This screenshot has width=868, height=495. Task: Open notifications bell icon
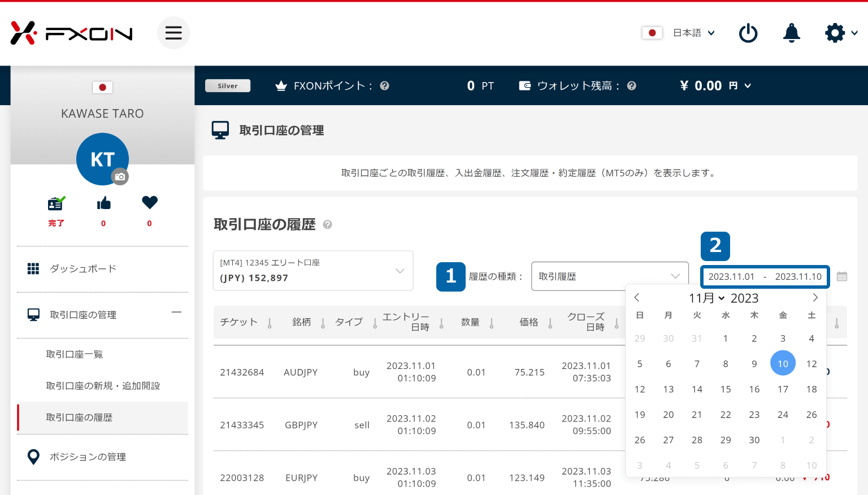coord(791,33)
